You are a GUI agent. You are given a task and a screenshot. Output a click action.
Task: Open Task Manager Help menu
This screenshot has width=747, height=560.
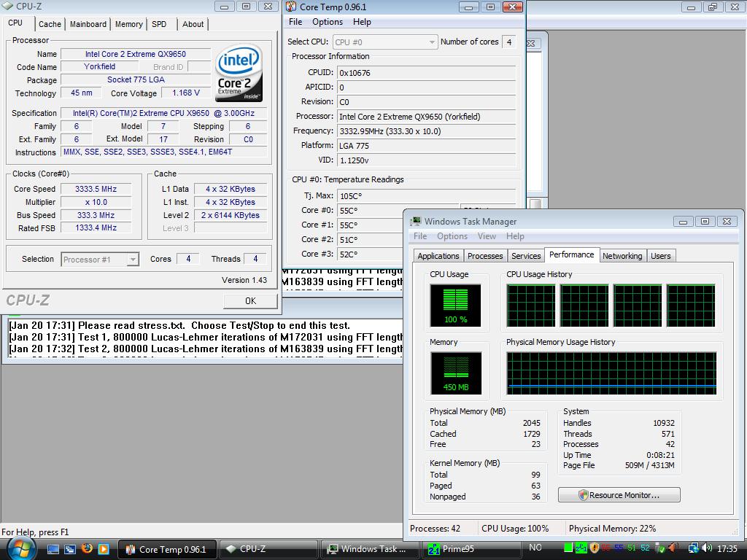point(515,236)
